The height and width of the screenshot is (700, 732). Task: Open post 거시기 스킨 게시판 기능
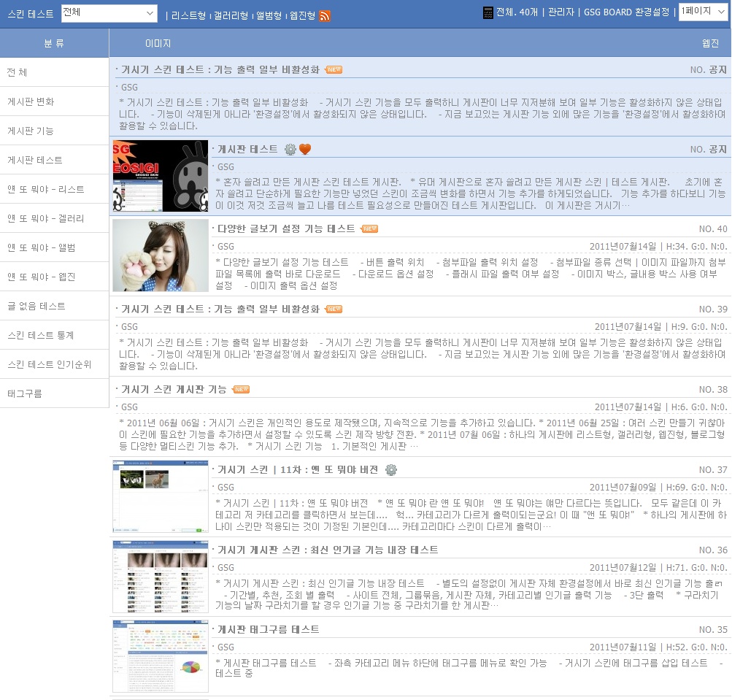coord(174,390)
